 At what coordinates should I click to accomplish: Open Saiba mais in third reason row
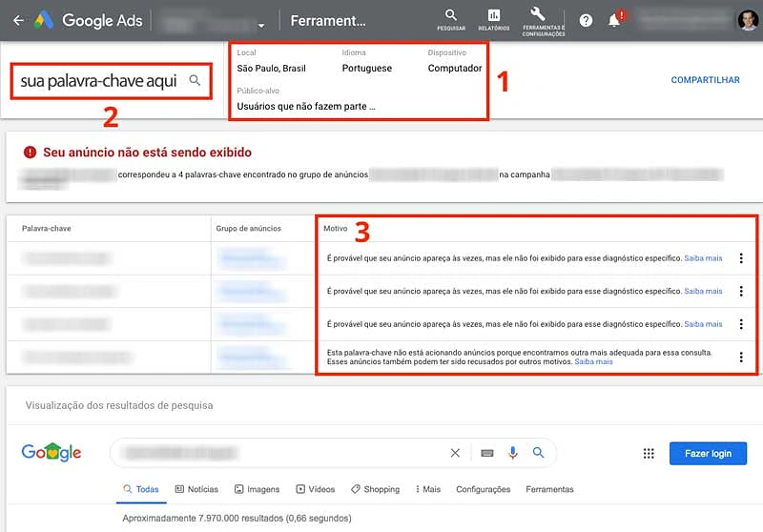(x=703, y=324)
